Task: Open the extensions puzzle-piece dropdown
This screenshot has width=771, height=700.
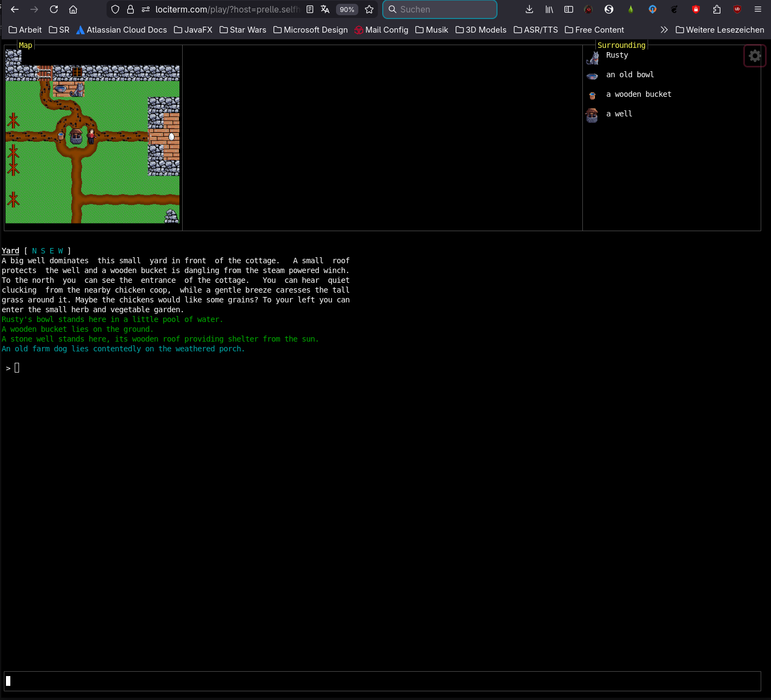Action: point(717,9)
